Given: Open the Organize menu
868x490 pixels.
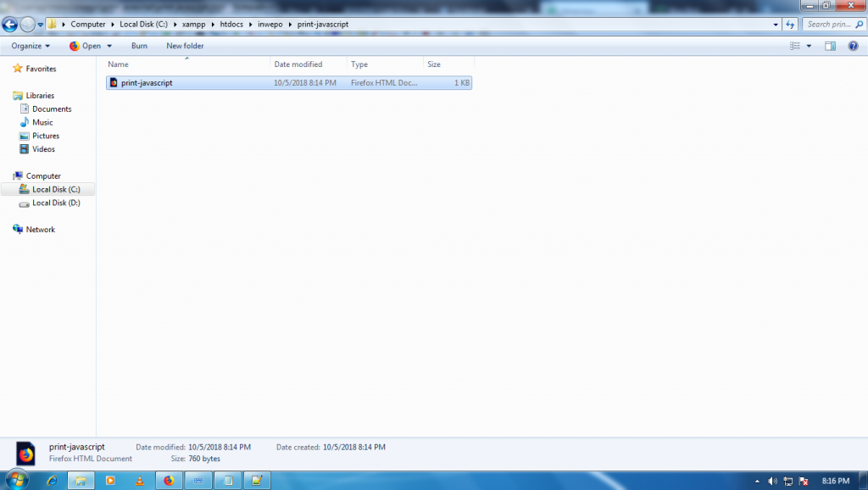Looking at the screenshot, I should [x=31, y=46].
